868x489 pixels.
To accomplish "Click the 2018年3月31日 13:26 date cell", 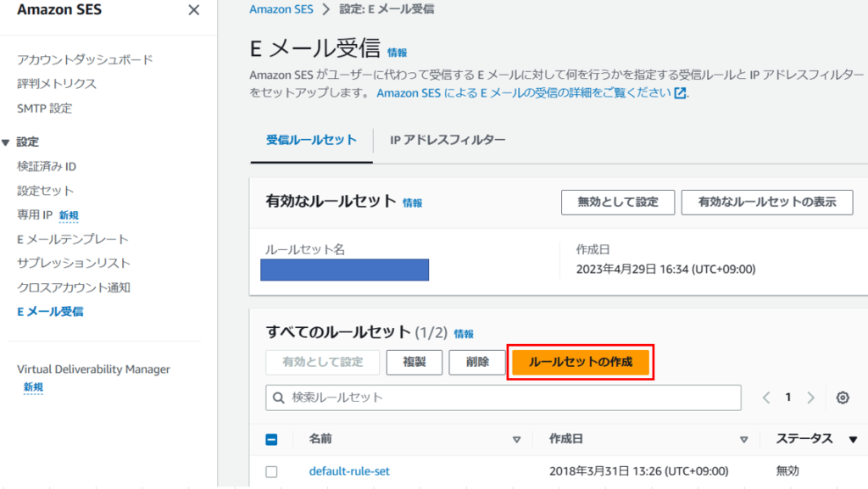I will click(x=639, y=471).
